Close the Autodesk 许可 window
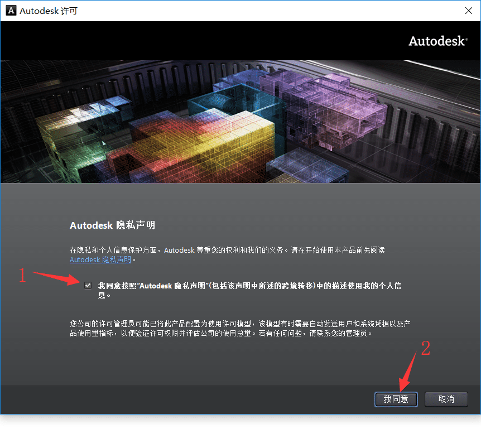This screenshot has width=481, height=448. (468, 11)
